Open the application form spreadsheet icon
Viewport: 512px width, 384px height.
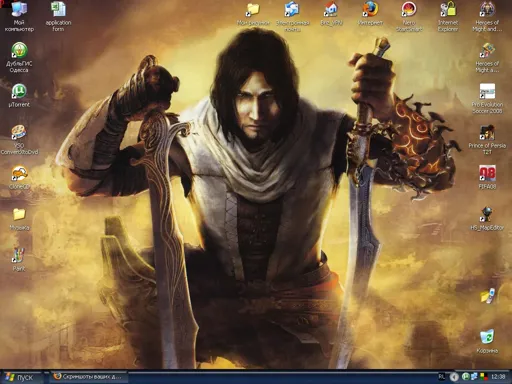click(x=58, y=16)
